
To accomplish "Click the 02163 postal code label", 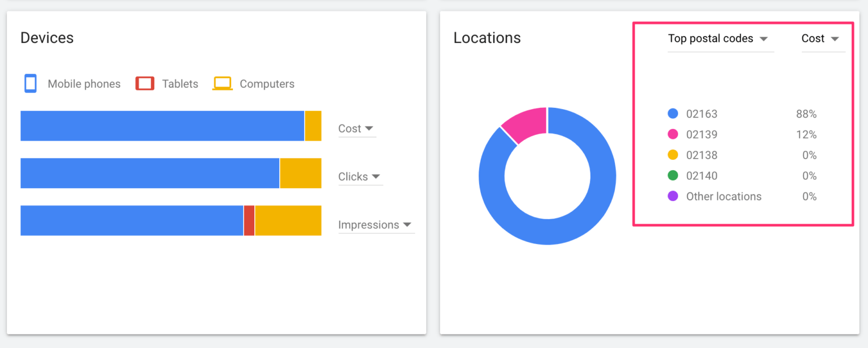I will pos(702,114).
